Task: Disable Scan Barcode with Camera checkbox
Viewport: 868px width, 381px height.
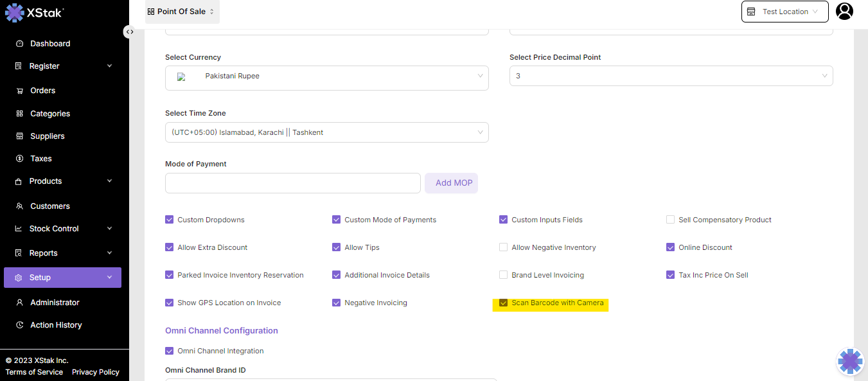Action: coord(504,303)
